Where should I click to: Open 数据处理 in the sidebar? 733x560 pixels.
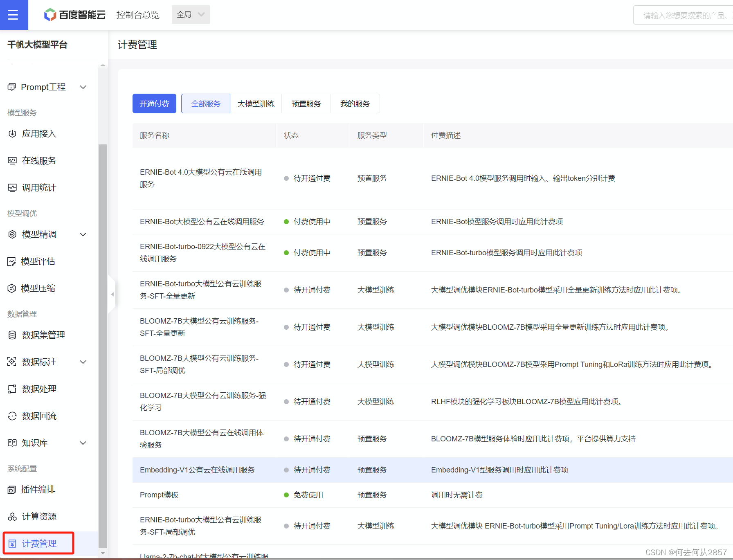point(39,389)
